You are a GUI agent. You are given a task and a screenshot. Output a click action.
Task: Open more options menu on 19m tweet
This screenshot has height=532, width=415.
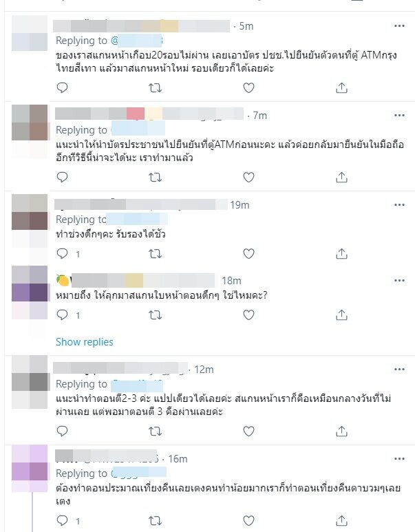(x=399, y=204)
